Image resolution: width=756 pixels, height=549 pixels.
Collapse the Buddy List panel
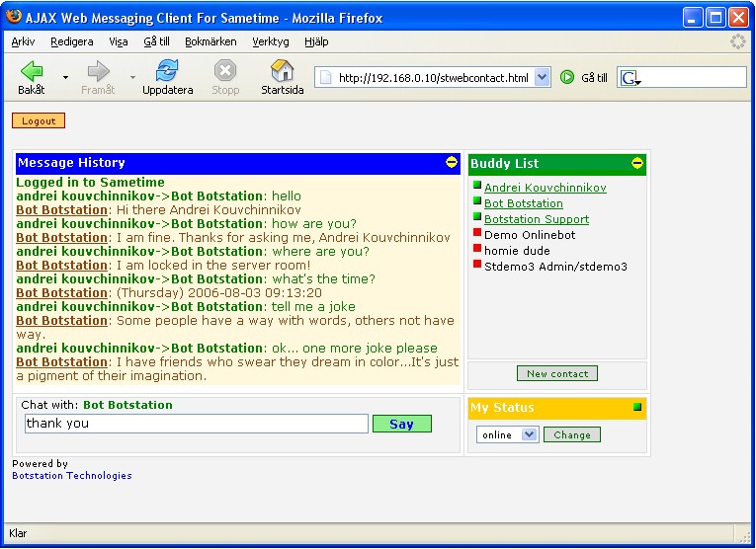tap(637, 163)
